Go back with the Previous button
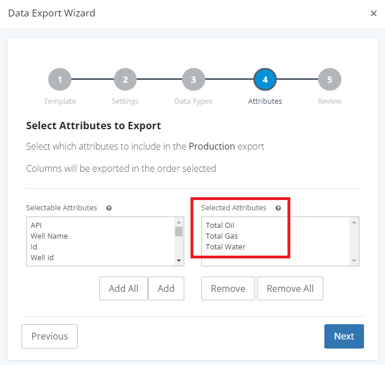 point(50,336)
